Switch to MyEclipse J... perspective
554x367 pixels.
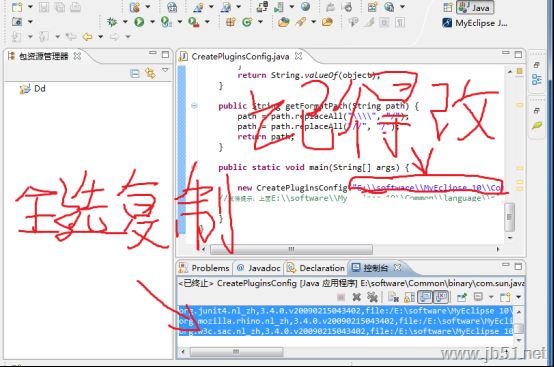point(475,23)
